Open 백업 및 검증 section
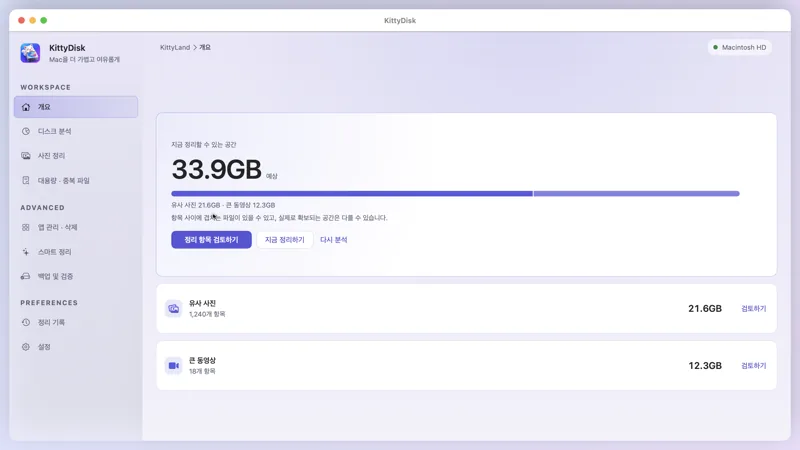 click(x=76, y=277)
